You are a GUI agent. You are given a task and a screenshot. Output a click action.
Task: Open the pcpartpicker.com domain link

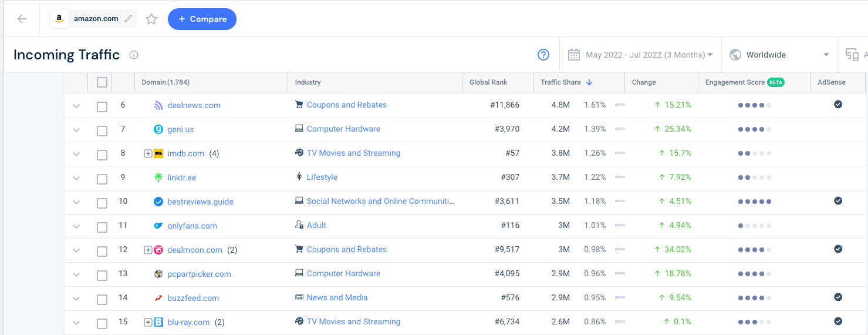pyautogui.click(x=199, y=274)
